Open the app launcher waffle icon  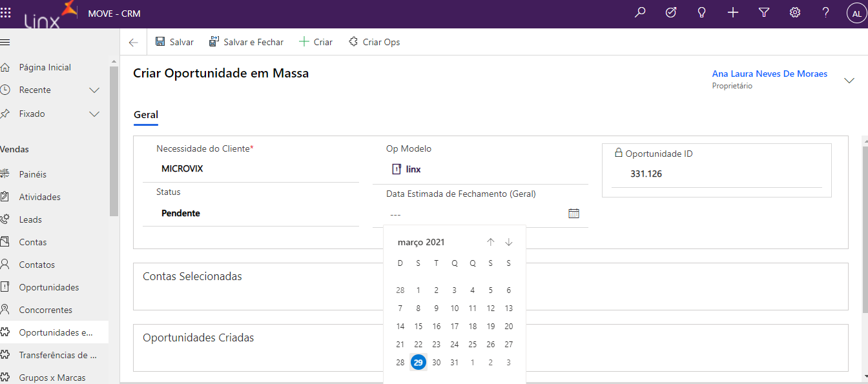[6, 12]
